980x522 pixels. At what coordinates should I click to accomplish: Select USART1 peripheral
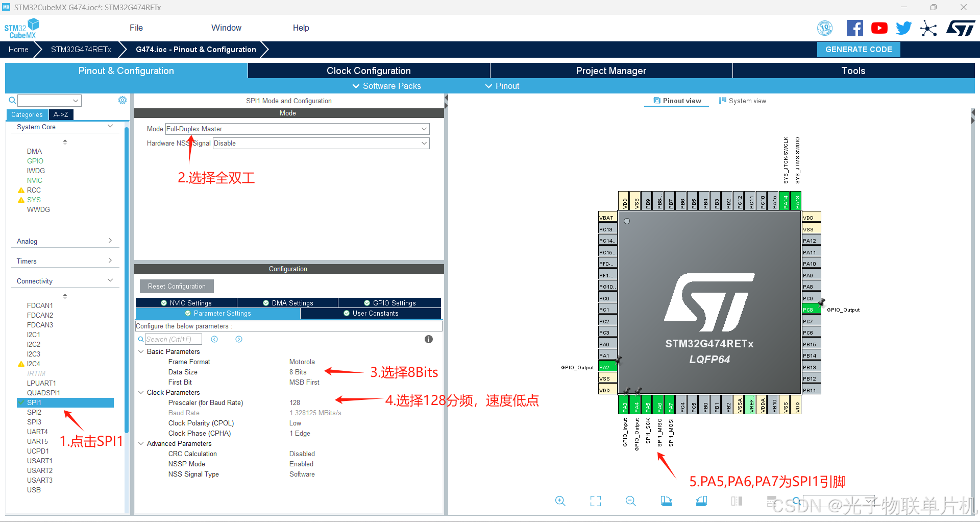(x=40, y=461)
